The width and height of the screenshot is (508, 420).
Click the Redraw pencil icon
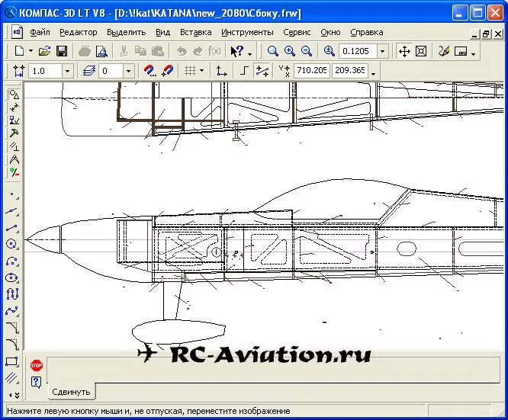click(443, 51)
